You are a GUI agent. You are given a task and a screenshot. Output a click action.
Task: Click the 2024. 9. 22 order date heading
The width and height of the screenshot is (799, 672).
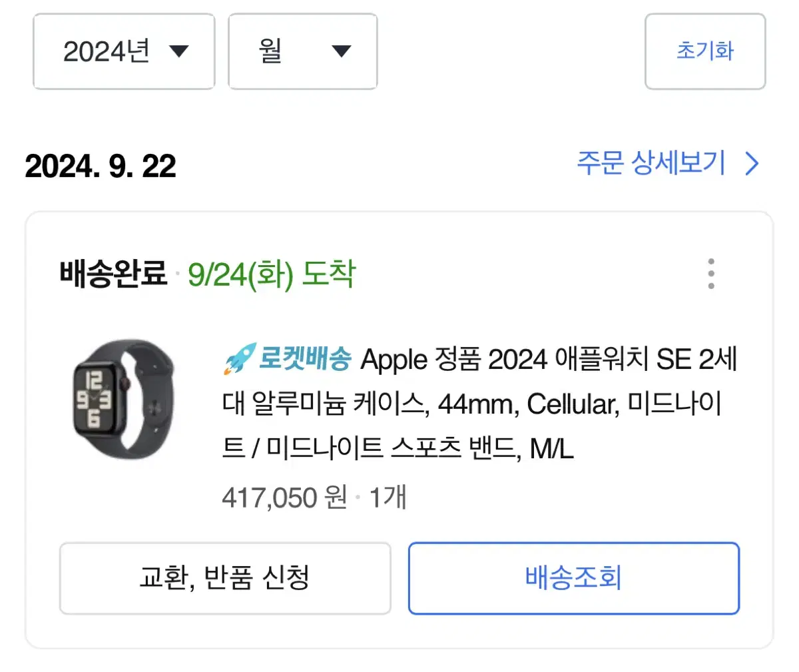(101, 166)
